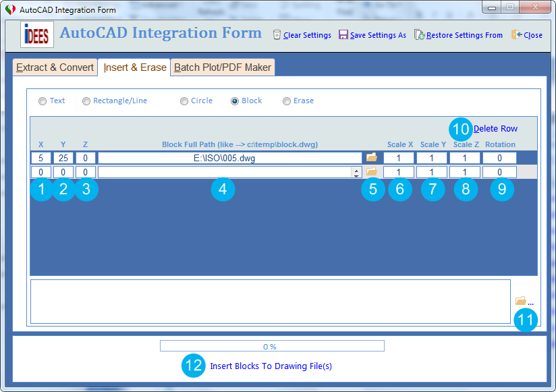This screenshot has height=392, width=556.
Task: Select the Erase radio option
Action: click(287, 101)
